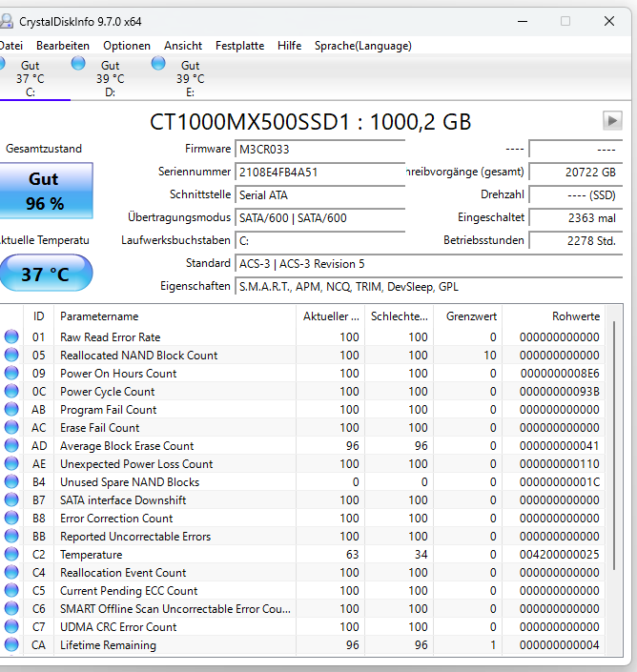Screen dimensions: 637x672
Task: Click status orb of UDMA CRC Error Count
Action: (11, 626)
